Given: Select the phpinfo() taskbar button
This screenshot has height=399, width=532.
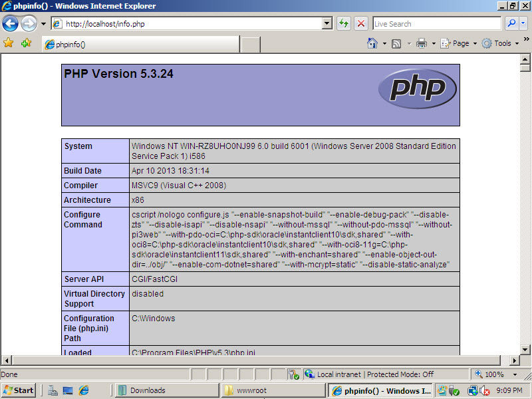Looking at the screenshot, I should tap(380, 390).
